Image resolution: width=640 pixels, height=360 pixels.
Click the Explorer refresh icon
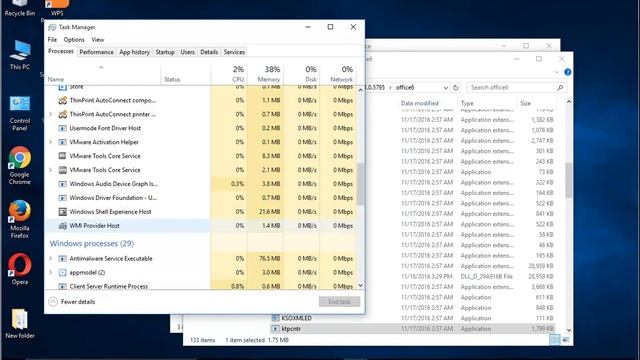pyautogui.click(x=456, y=88)
